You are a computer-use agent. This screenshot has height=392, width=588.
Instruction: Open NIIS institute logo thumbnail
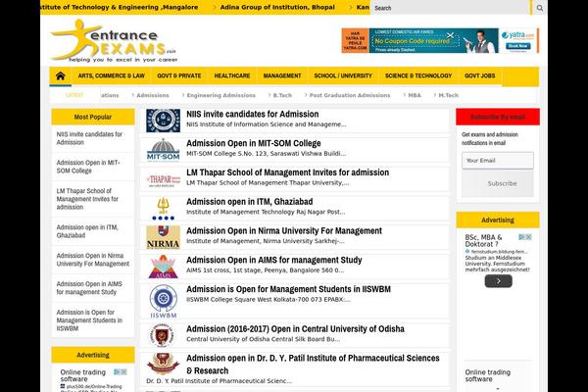(163, 121)
